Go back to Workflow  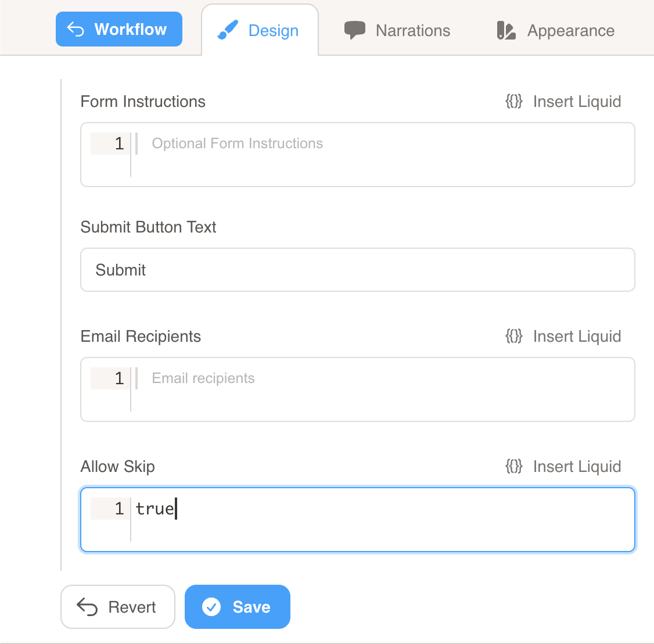[x=119, y=29]
